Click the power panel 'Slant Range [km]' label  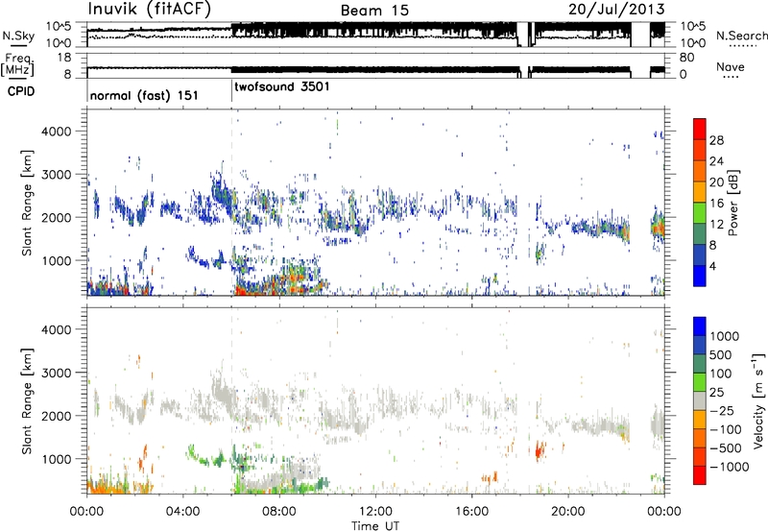(27, 203)
